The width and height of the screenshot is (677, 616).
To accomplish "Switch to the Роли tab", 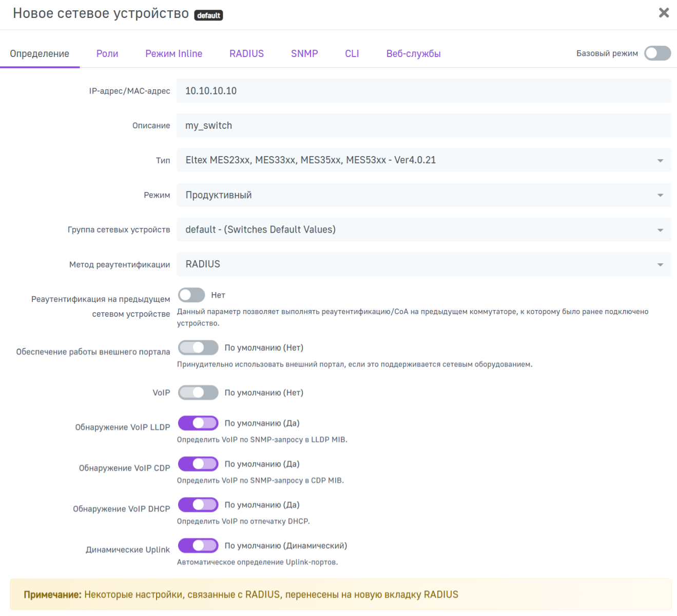I will (107, 54).
